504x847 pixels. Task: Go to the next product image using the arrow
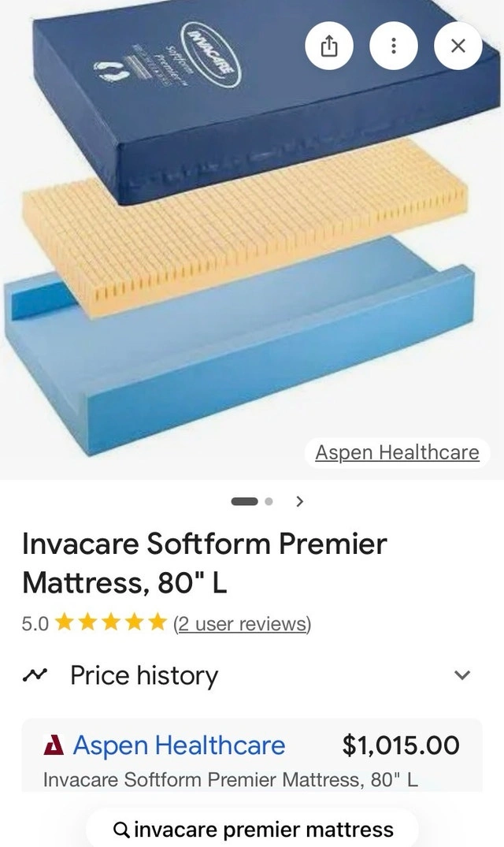pos(300,501)
